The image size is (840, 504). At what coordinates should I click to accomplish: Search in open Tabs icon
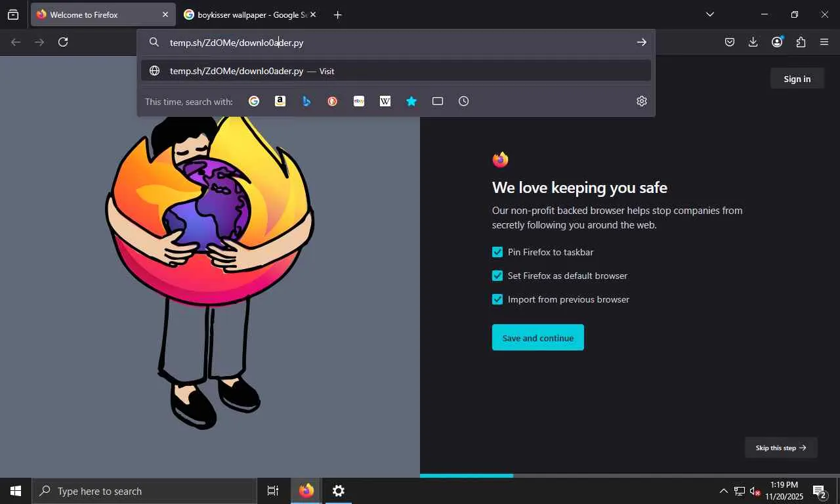click(438, 101)
